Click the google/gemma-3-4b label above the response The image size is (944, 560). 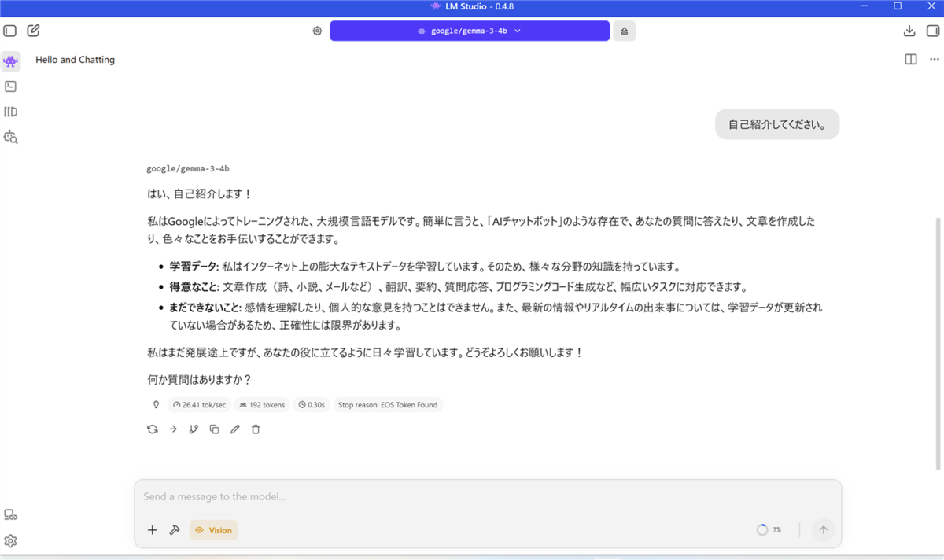[188, 168]
